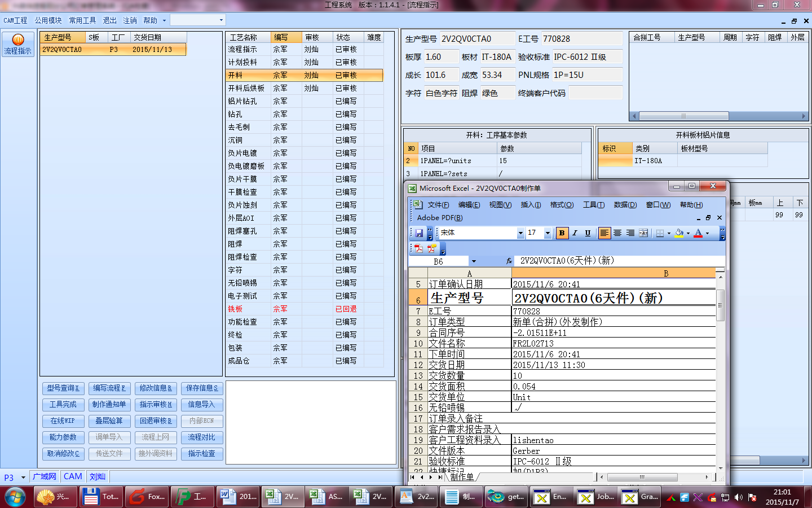Click cell containing lishentao

tap(614, 440)
